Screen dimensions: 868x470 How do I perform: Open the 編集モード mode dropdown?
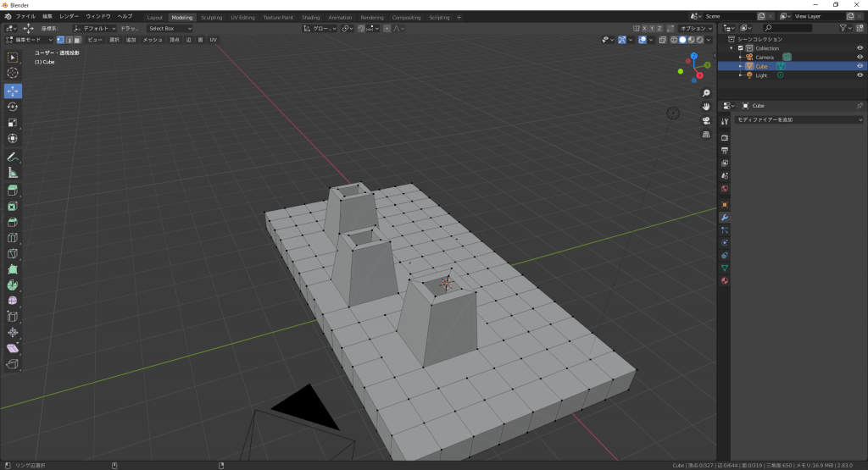pos(29,40)
